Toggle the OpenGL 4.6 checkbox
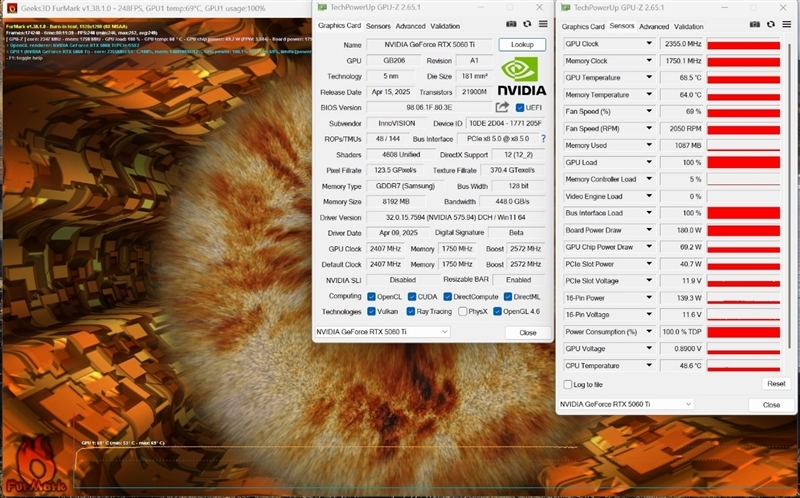Screen dimensions: 800x498 pos(497,311)
